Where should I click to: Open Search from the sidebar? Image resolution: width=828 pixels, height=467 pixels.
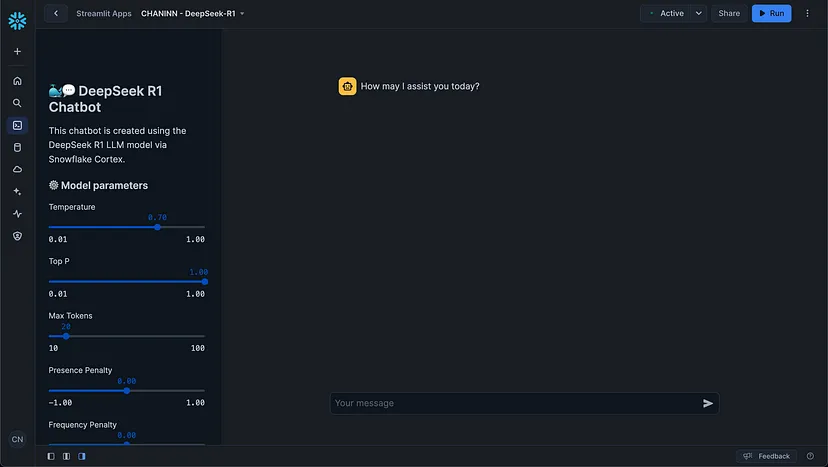pyautogui.click(x=17, y=103)
